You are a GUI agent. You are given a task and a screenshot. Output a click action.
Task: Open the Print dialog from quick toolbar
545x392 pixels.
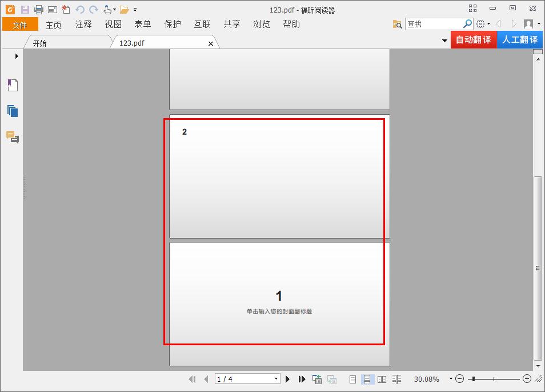point(38,9)
